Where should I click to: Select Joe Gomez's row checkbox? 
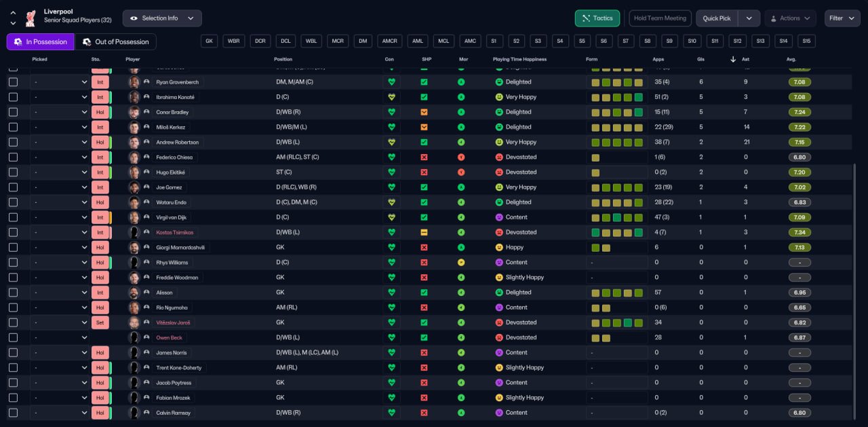13,187
